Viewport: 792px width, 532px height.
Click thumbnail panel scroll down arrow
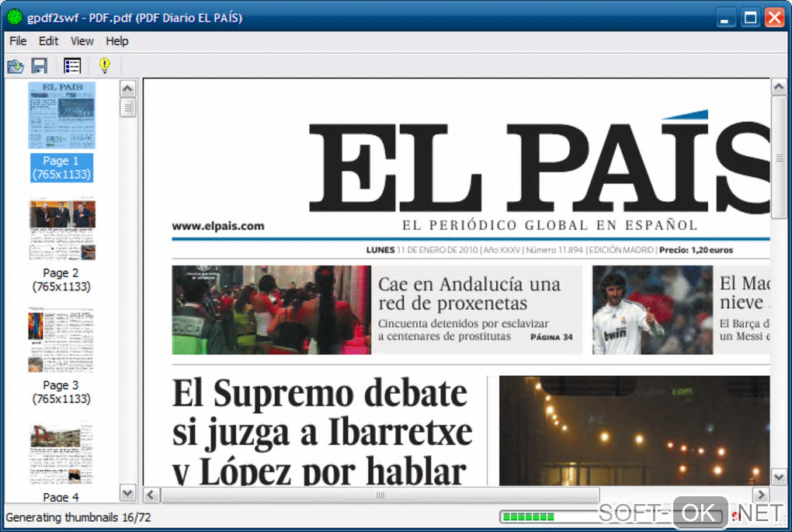tap(128, 492)
